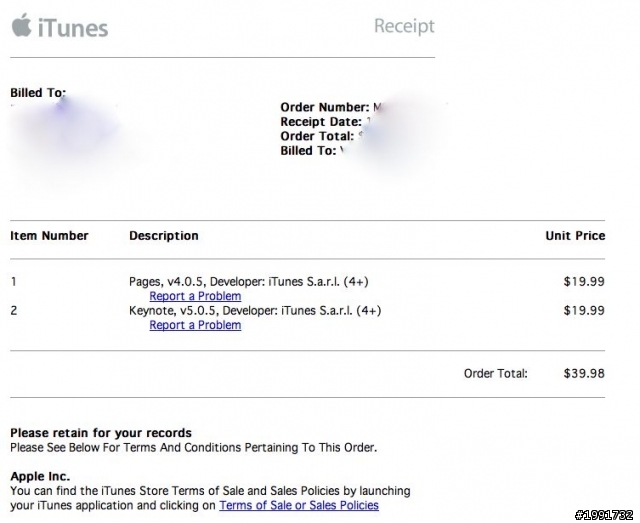Screen dimensions: 640x523
Task: Click the Item Number column header
Action: point(49,236)
